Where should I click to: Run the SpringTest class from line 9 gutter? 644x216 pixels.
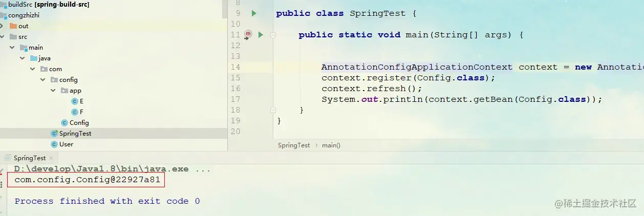tap(254, 13)
